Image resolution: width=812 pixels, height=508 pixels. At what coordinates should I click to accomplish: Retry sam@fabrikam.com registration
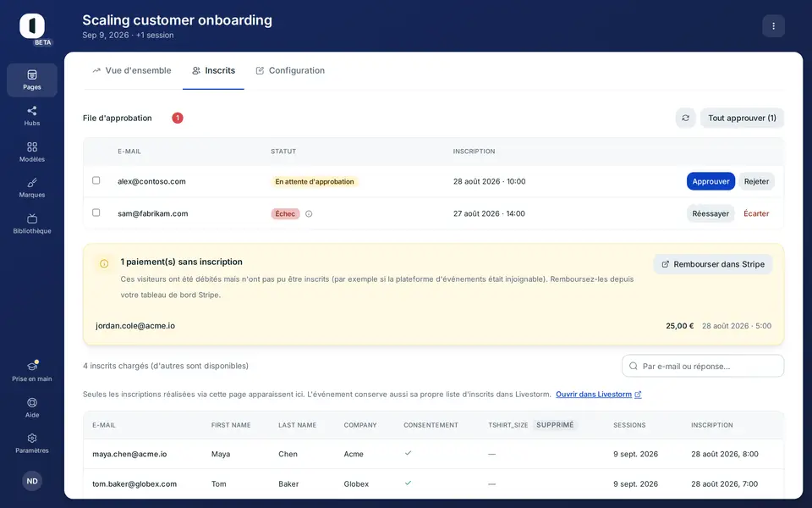click(x=710, y=213)
